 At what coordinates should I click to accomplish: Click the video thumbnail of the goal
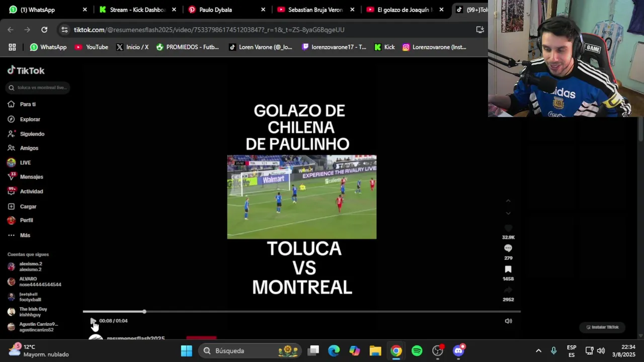pos(301,197)
